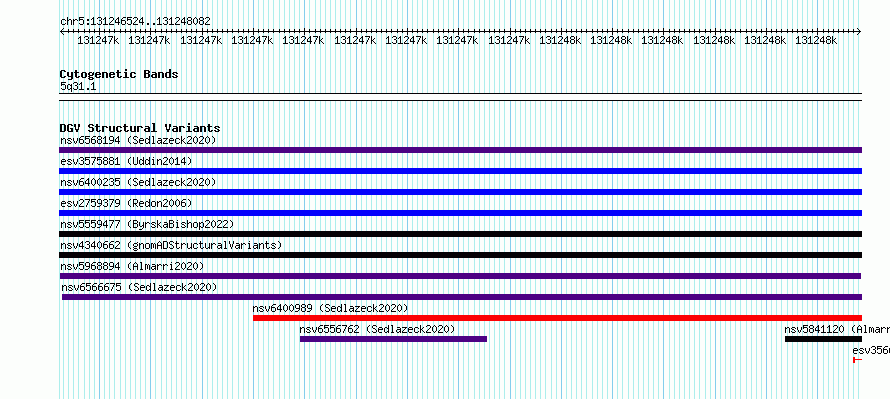The image size is (890, 399).
Task: Select the nsv6400989 red variant bar
Action: pyautogui.click(x=557, y=318)
